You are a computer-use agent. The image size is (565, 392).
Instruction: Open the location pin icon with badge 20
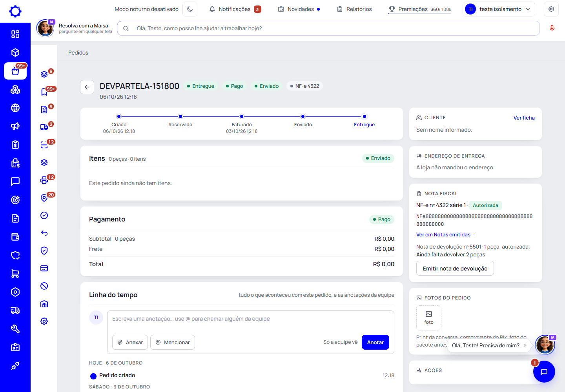(44, 198)
